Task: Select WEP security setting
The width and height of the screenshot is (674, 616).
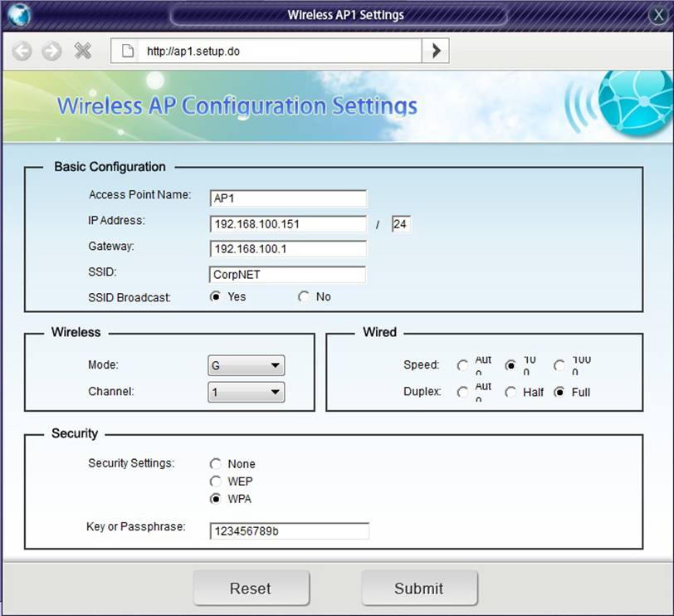Action: (216, 482)
